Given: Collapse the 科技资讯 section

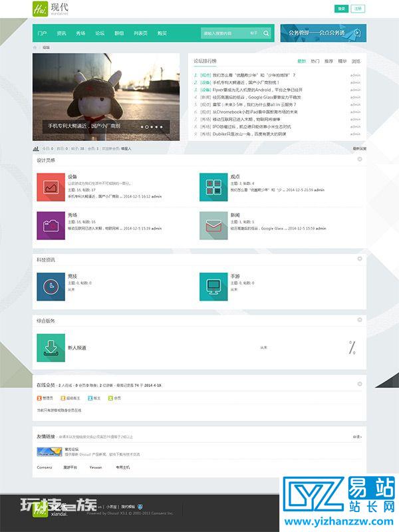Looking at the screenshot, I should (360, 259).
